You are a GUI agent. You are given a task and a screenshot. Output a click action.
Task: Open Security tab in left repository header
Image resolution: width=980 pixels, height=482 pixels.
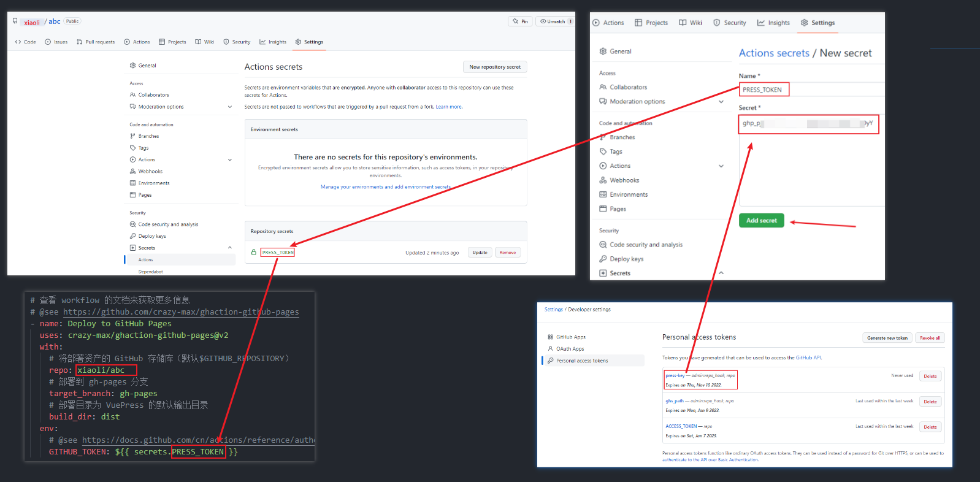coord(237,42)
